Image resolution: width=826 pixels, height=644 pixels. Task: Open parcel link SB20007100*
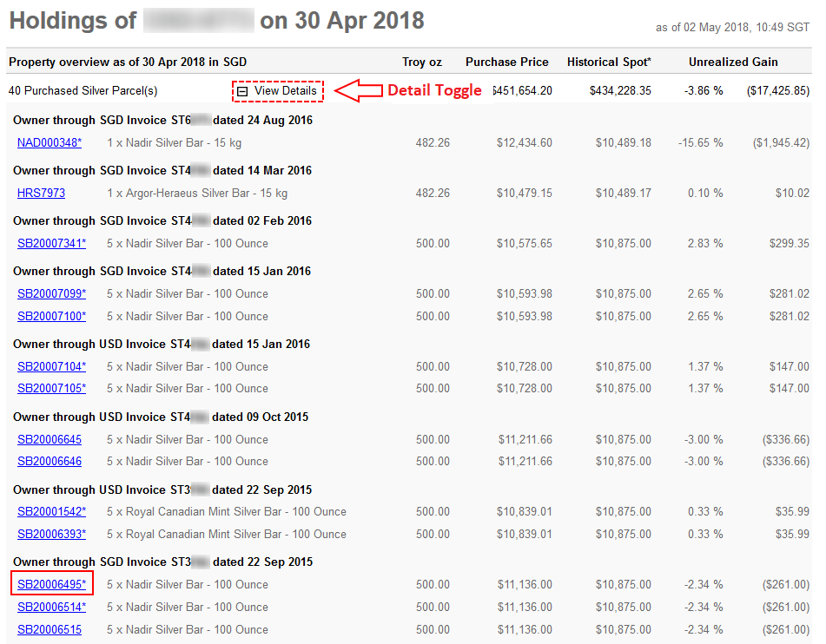[x=51, y=316]
